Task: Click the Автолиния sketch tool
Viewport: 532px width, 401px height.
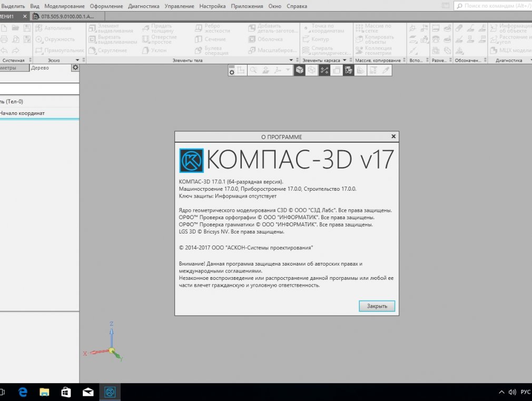Action: (53, 28)
